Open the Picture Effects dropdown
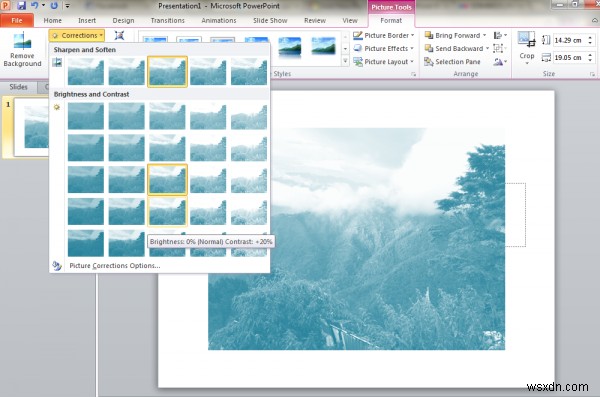 click(384, 49)
